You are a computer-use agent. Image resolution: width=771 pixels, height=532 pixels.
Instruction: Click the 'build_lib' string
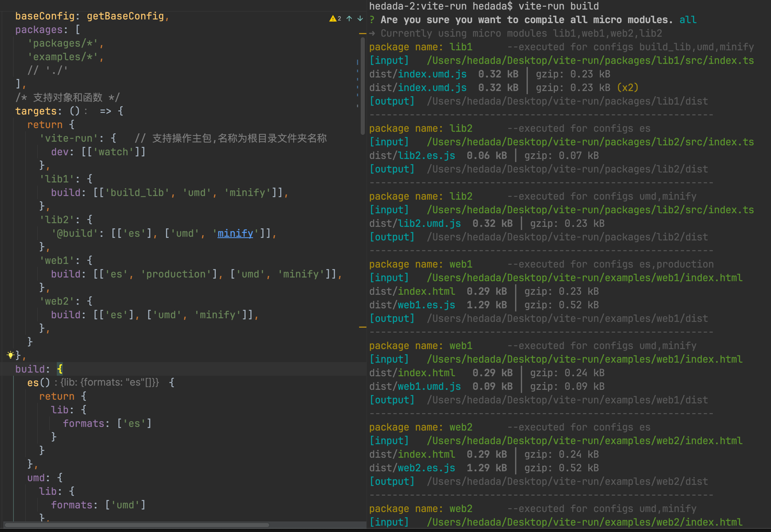[x=138, y=193]
